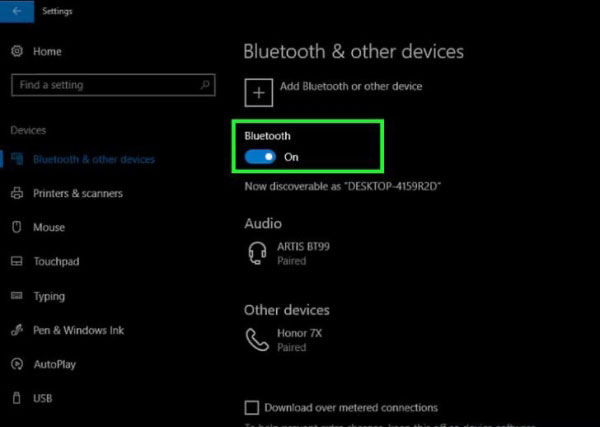Click the AutoPlay icon
Image resolution: width=600 pixels, height=427 pixels.
[17, 364]
